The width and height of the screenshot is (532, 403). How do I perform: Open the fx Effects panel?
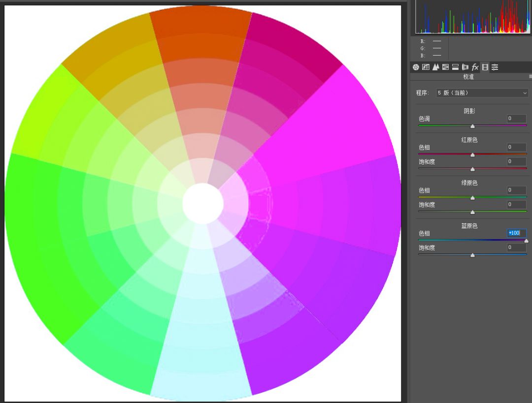tap(475, 67)
